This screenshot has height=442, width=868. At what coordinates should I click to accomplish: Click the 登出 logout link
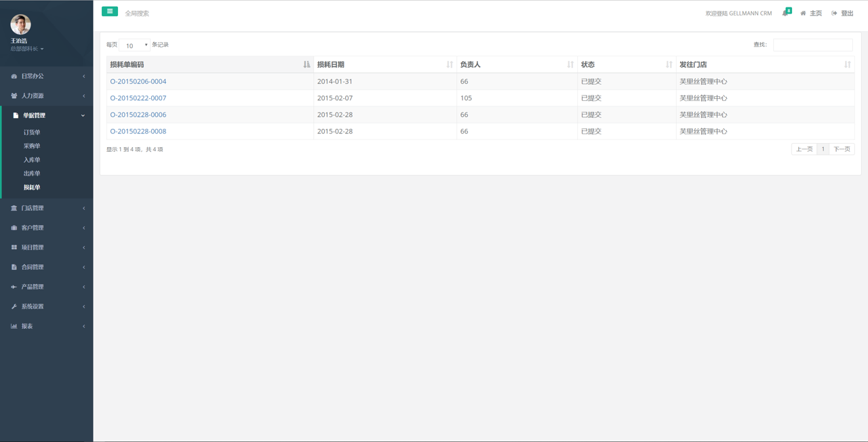(x=843, y=13)
